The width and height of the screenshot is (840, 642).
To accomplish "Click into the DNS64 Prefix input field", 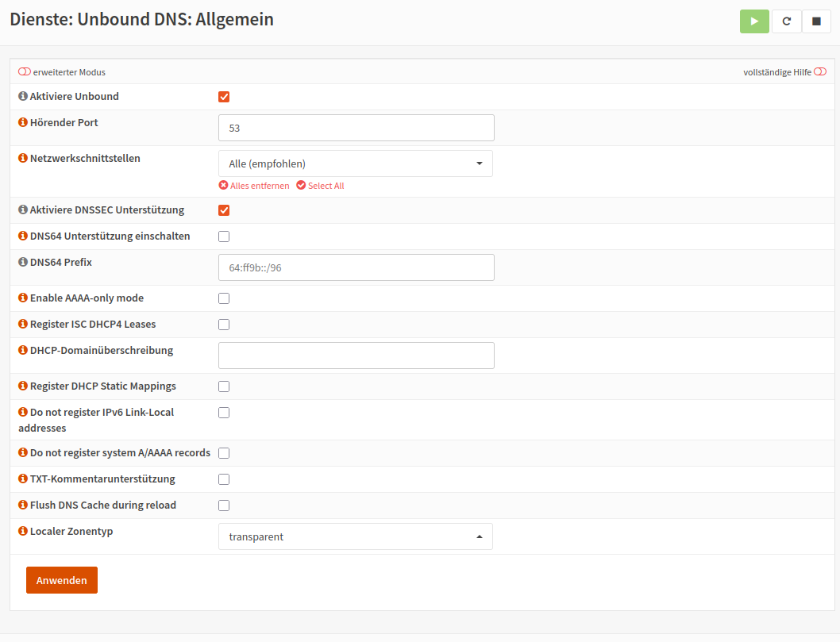I will point(356,267).
